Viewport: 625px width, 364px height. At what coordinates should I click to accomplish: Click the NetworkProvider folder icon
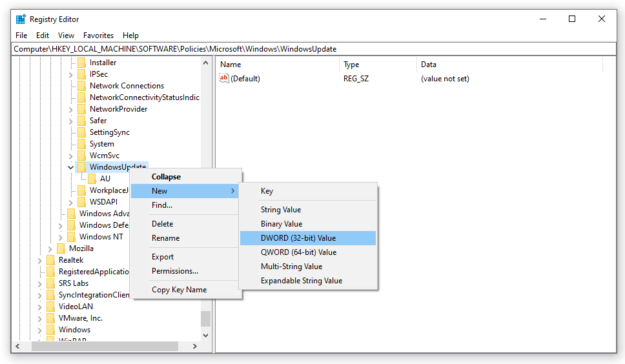pos(82,109)
